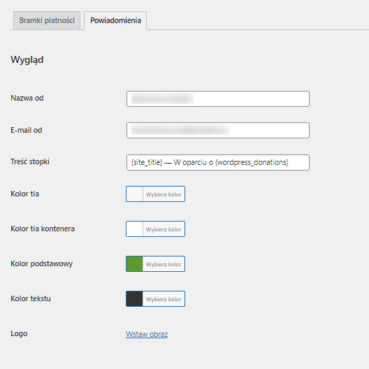Open the dark Kolor tekstu swatch
Viewport: 369px width, 369px height.
(x=134, y=299)
